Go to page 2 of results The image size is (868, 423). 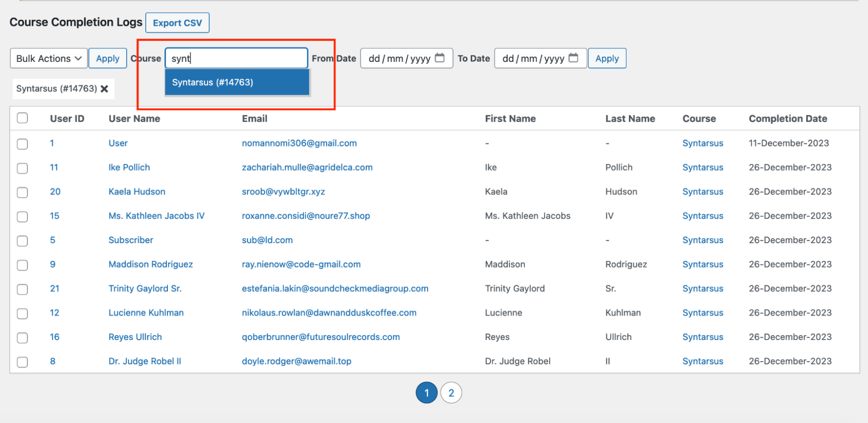[451, 393]
